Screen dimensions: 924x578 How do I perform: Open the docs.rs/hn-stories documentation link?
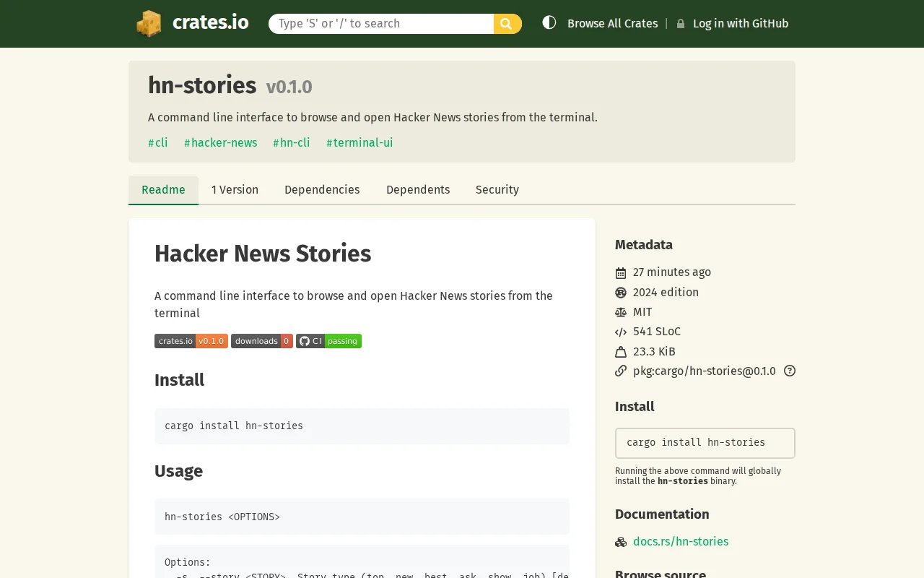tap(681, 542)
